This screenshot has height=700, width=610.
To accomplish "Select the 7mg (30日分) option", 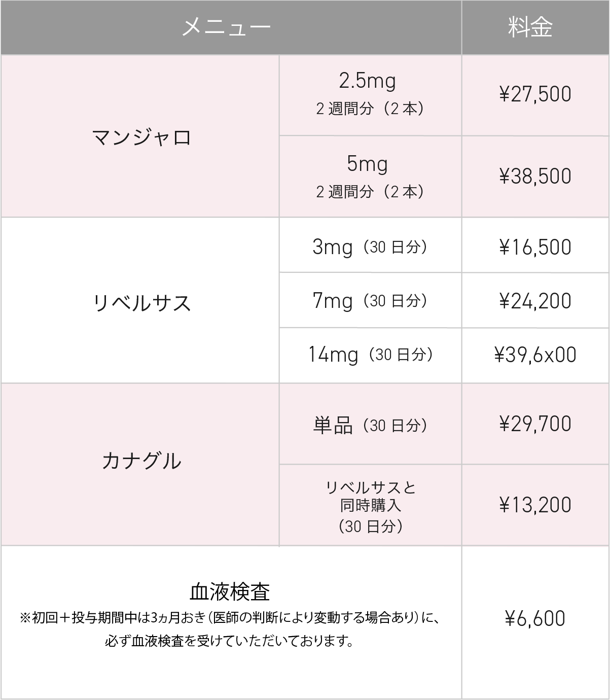I will point(370,301).
